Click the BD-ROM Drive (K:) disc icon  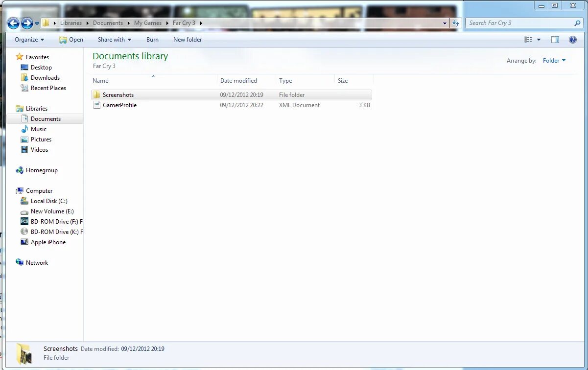pos(24,232)
